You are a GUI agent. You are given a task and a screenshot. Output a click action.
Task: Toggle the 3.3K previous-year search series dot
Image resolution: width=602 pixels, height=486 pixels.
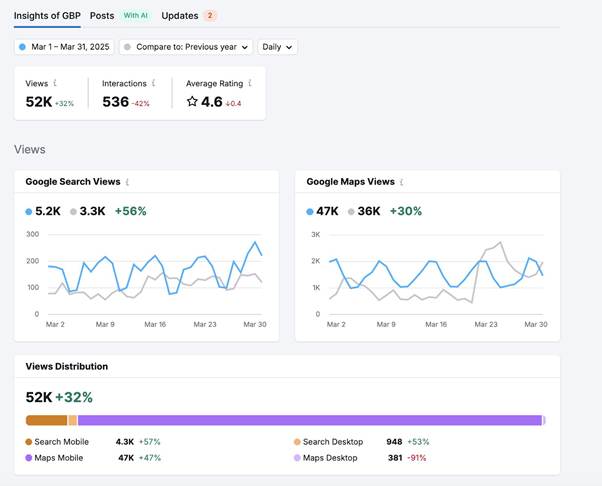(x=73, y=212)
